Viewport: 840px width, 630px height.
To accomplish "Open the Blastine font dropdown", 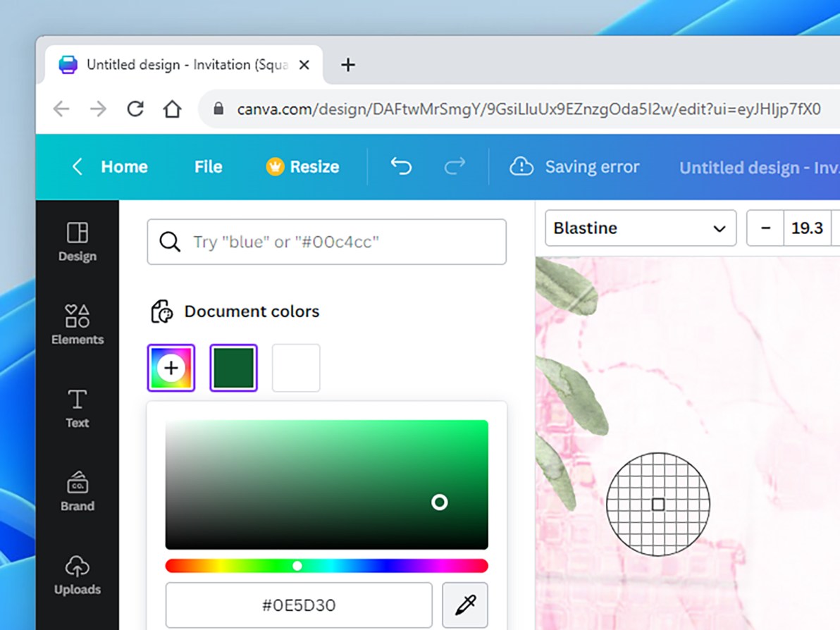I will pyautogui.click(x=639, y=228).
